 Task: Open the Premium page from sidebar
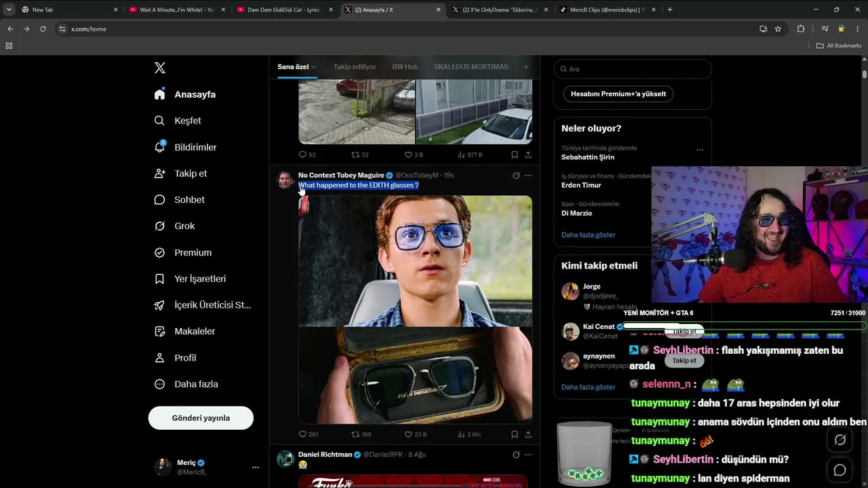point(183,253)
